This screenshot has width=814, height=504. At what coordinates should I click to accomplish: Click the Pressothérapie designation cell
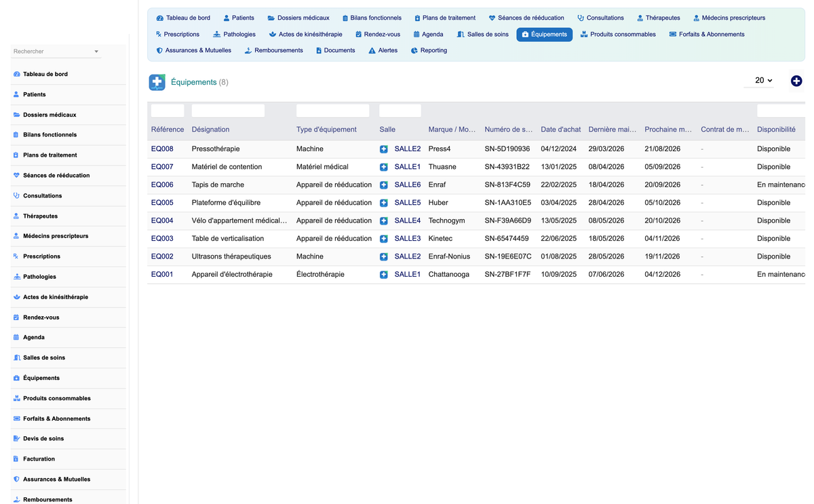[216, 149]
